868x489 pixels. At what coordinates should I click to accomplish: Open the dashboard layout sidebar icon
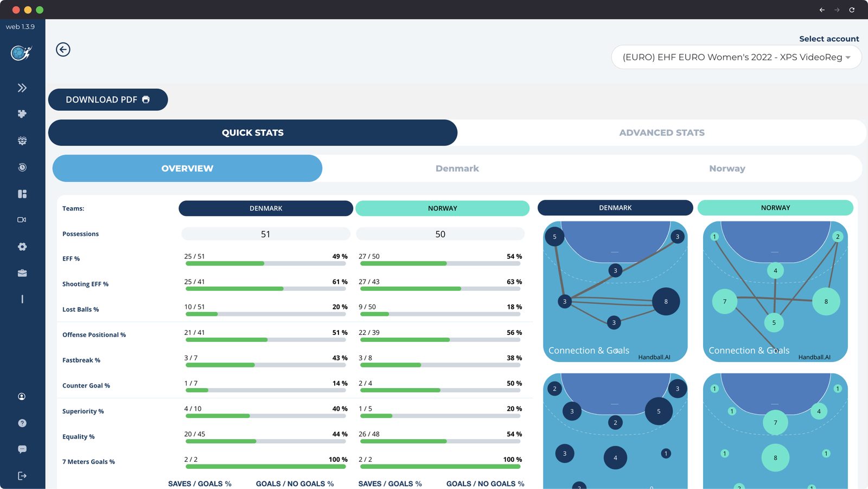[22, 194]
